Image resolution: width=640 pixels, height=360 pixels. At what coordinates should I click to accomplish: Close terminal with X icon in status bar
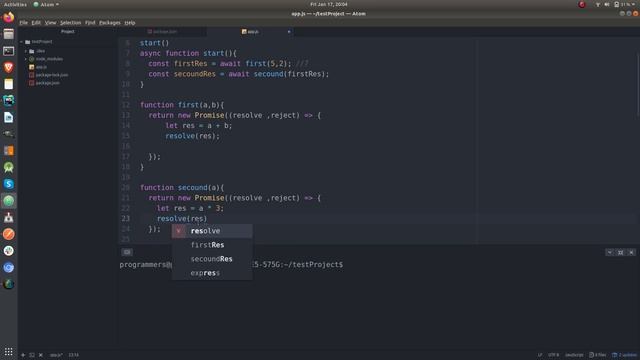tap(41, 355)
